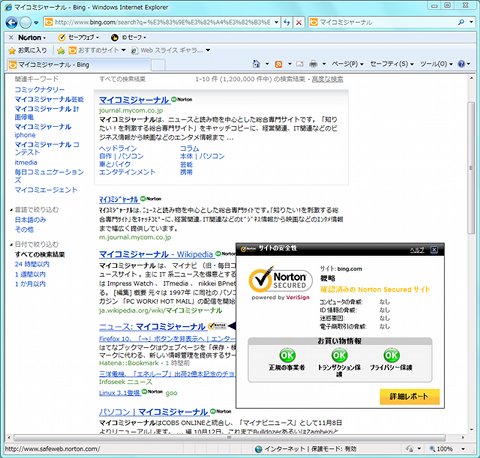
Task: Click the OK icon above 正規の事業者
Action: (287, 355)
